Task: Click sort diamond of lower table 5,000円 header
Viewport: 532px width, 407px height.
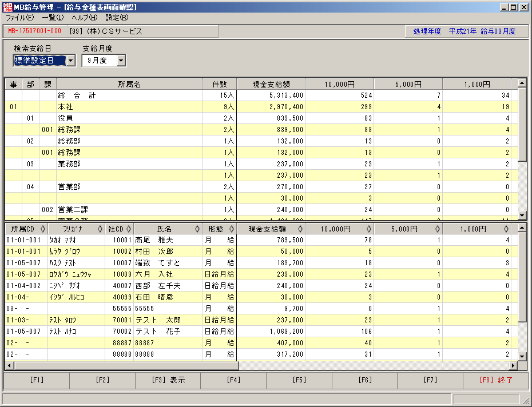Action: [x=438, y=229]
